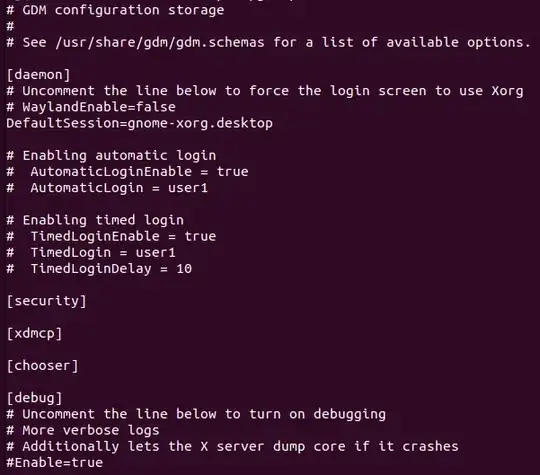Click the [debug] section header
The width and height of the screenshot is (540, 475).
34,398
